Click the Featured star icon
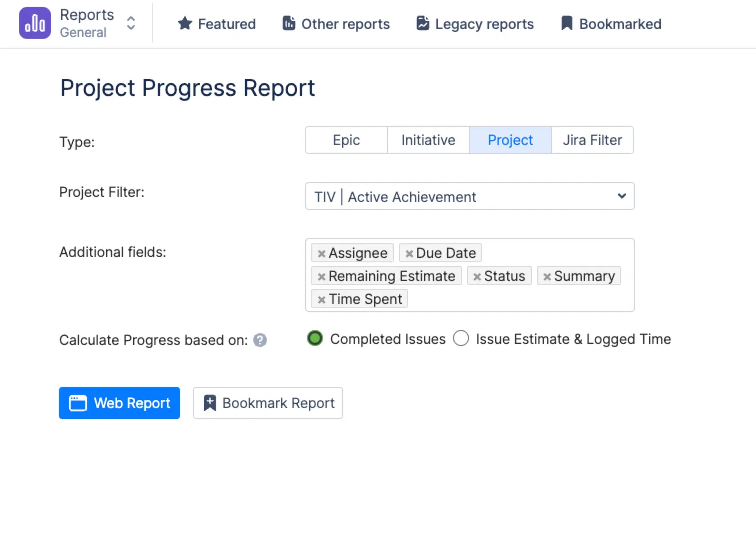 click(x=185, y=23)
